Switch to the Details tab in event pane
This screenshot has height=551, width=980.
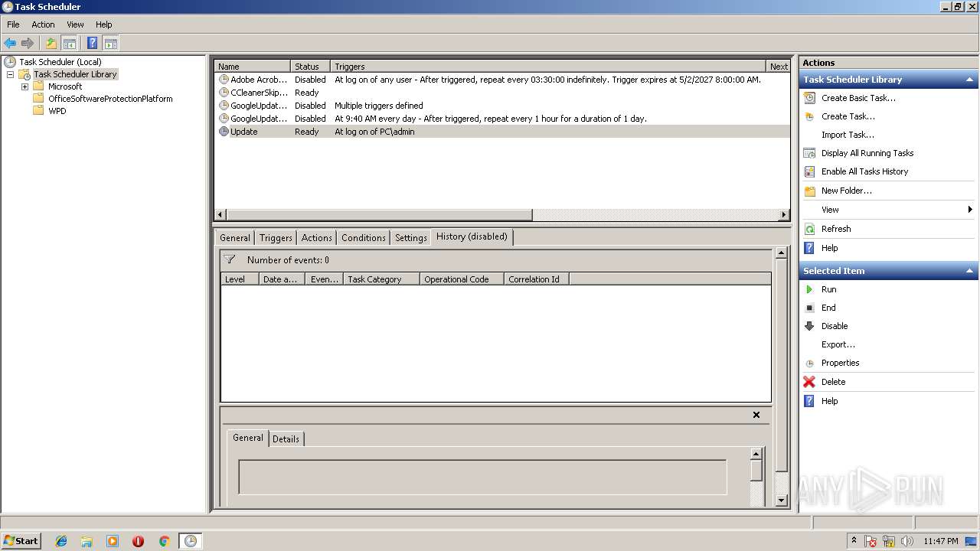(x=286, y=439)
